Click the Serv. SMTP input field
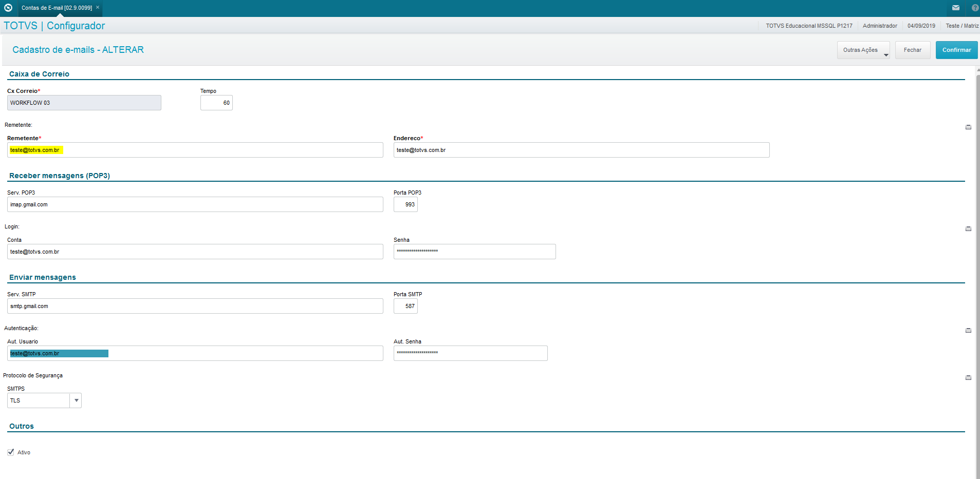The height and width of the screenshot is (479, 980). [195, 306]
